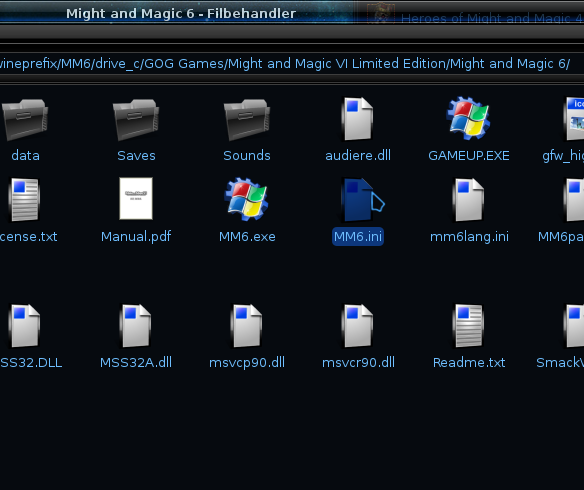Click the "mm6lang.ini" file name
Viewport: 584px width, 490px height.
[x=469, y=236]
